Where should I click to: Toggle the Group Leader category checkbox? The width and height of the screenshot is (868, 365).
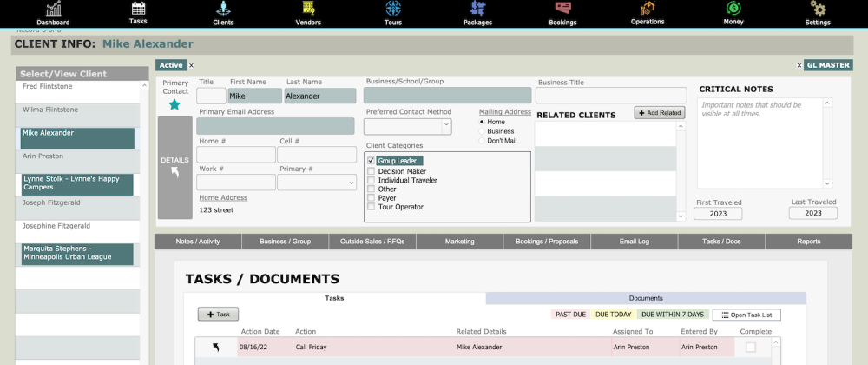(371, 161)
